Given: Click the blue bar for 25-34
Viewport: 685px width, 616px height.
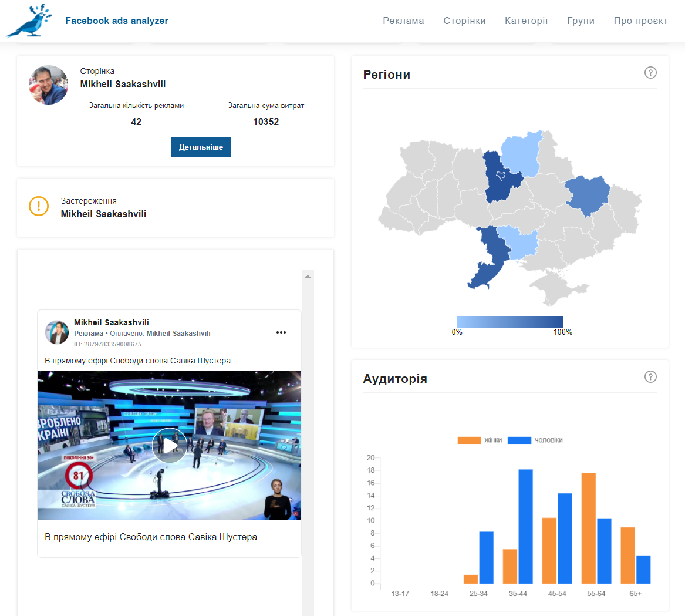Looking at the screenshot, I should [x=486, y=557].
